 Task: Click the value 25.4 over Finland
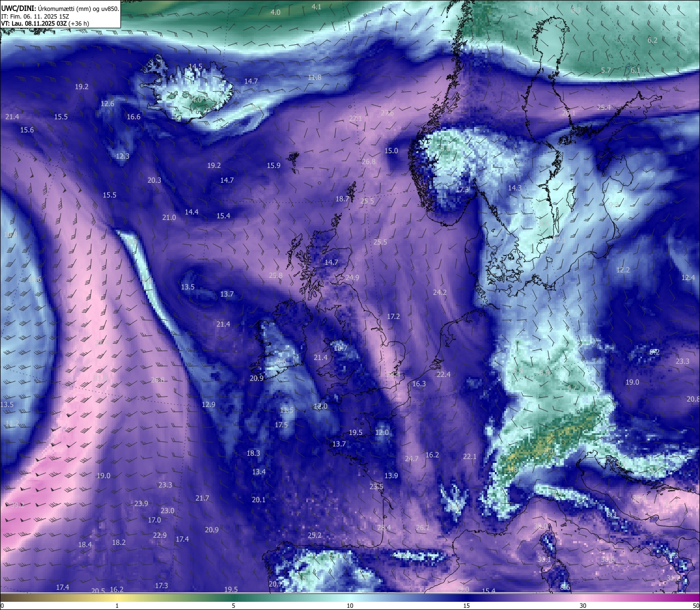[x=604, y=107]
